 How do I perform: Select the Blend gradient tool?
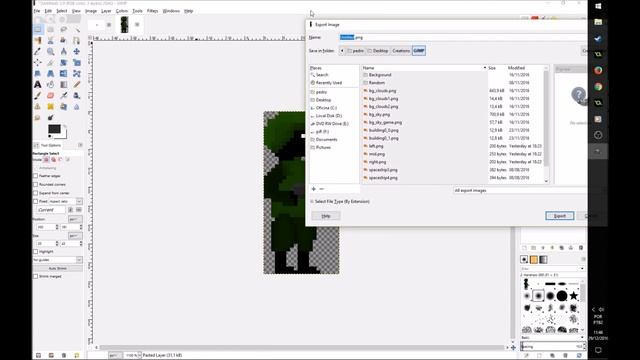[64, 84]
